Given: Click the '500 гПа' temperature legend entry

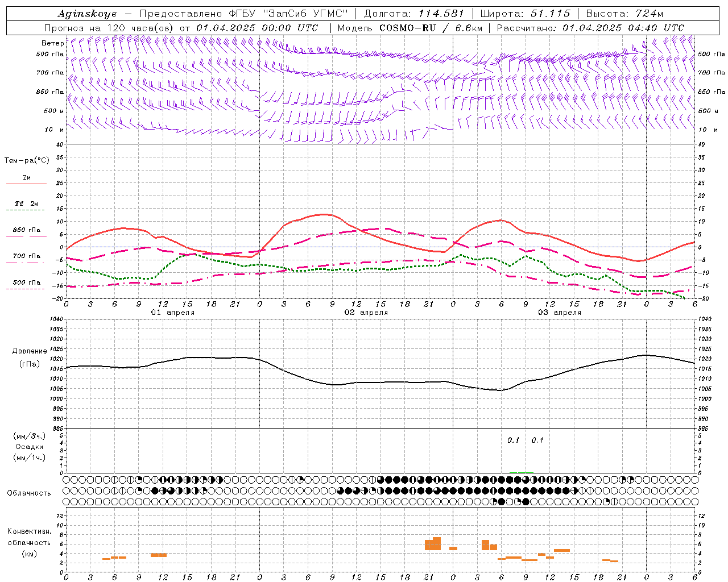Looking at the screenshot, I should click(27, 282).
